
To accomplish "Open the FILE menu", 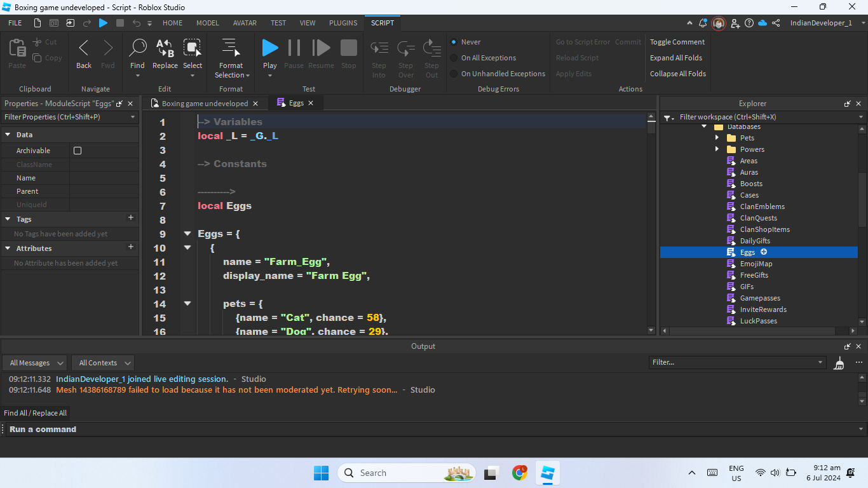I will click(15, 23).
